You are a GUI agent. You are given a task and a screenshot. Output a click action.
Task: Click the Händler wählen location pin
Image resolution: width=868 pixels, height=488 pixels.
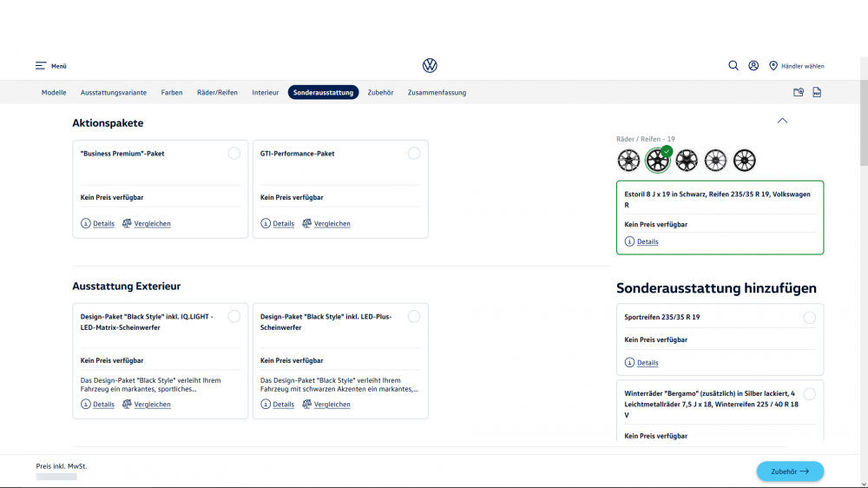point(773,65)
